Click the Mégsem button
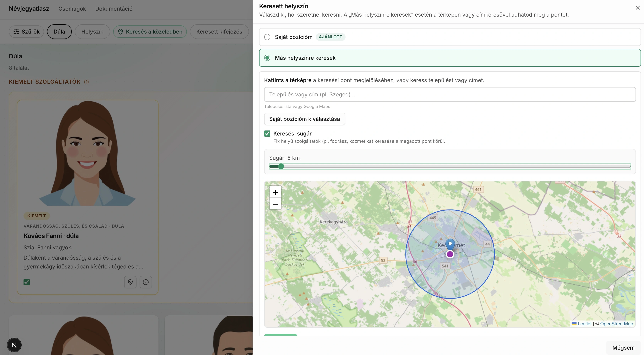Image resolution: width=644 pixels, height=355 pixels. point(623,348)
